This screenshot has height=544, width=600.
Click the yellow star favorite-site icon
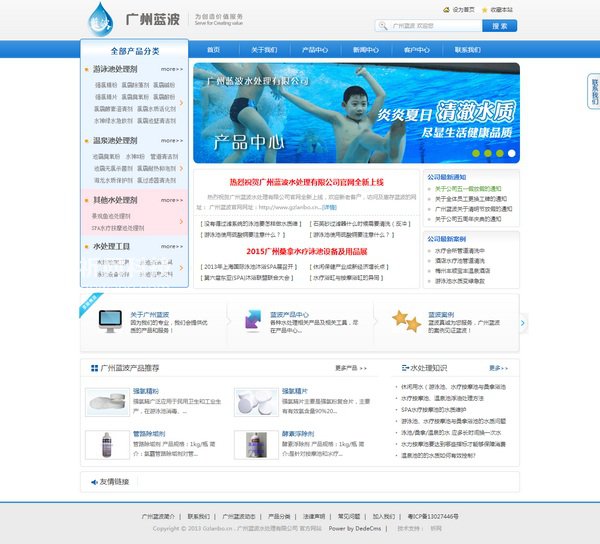(484, 10)
